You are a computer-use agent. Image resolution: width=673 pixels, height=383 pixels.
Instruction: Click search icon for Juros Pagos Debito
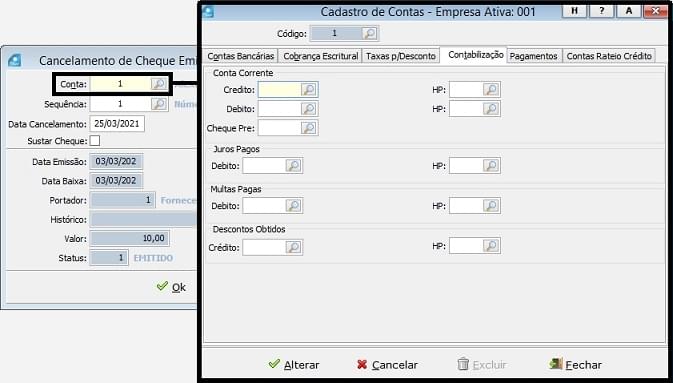click(x=294, y=166)
